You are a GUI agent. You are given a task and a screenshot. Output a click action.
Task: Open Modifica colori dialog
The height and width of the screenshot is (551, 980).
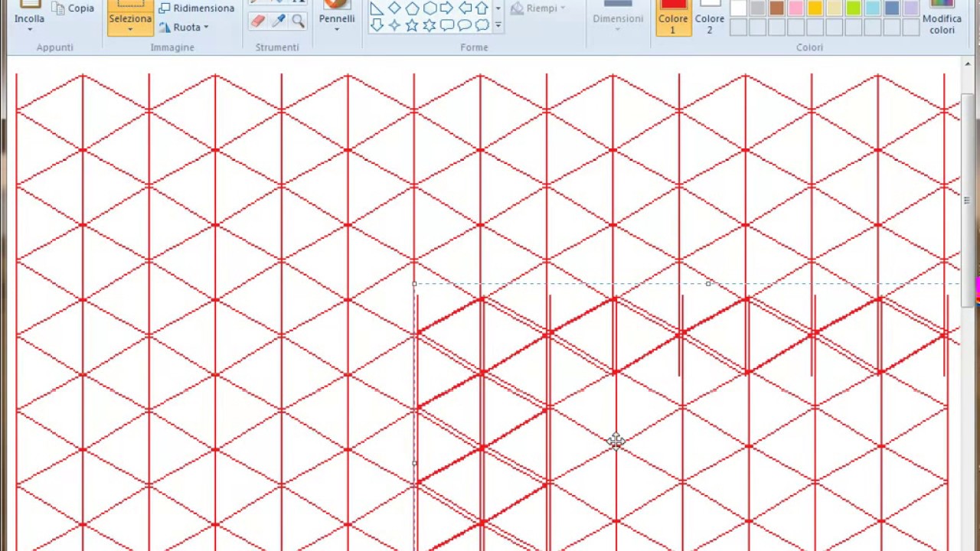pos(942,18)
